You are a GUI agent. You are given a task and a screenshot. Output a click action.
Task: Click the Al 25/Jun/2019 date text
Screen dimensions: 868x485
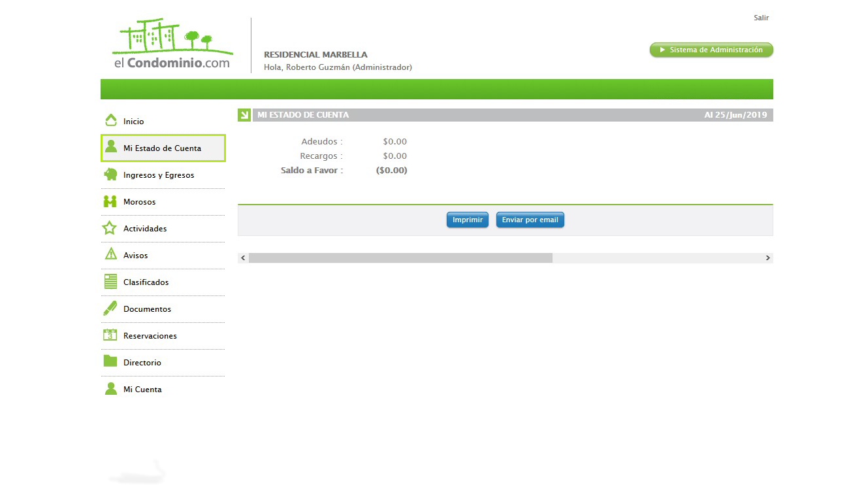pos(735,115)
